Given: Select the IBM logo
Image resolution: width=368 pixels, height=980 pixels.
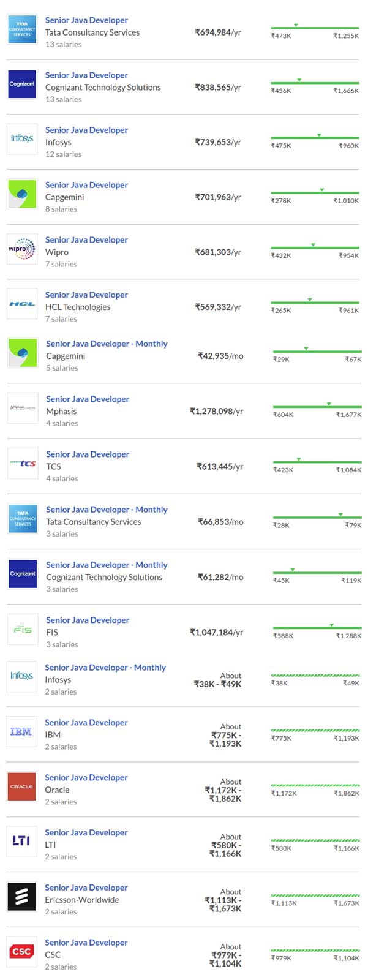Looking at the screenshot, I should click(21, 731).
